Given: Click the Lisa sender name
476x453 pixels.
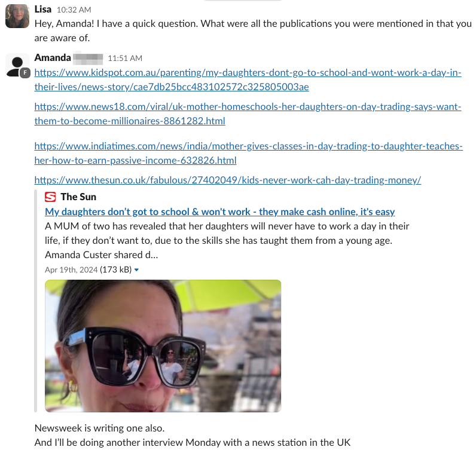Looking at the screenshot, I should pyautogui.click(x=43, y=10).
